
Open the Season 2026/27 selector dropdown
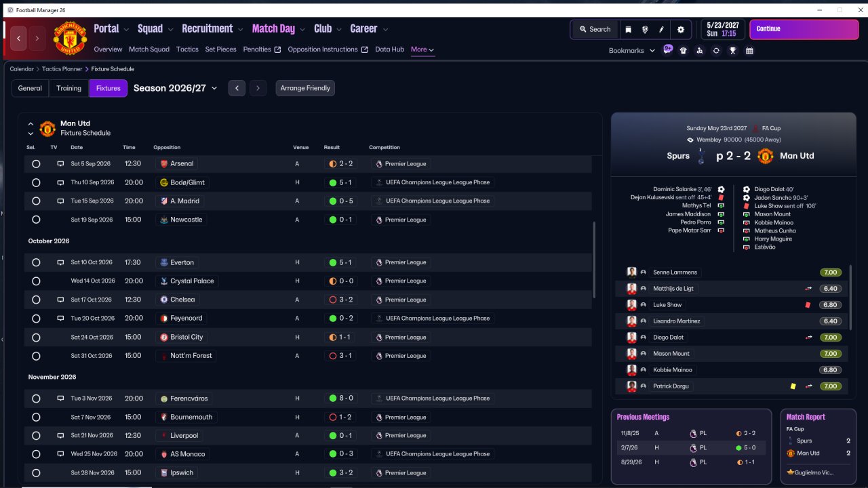pyautogui.click(x=176, y=88)
